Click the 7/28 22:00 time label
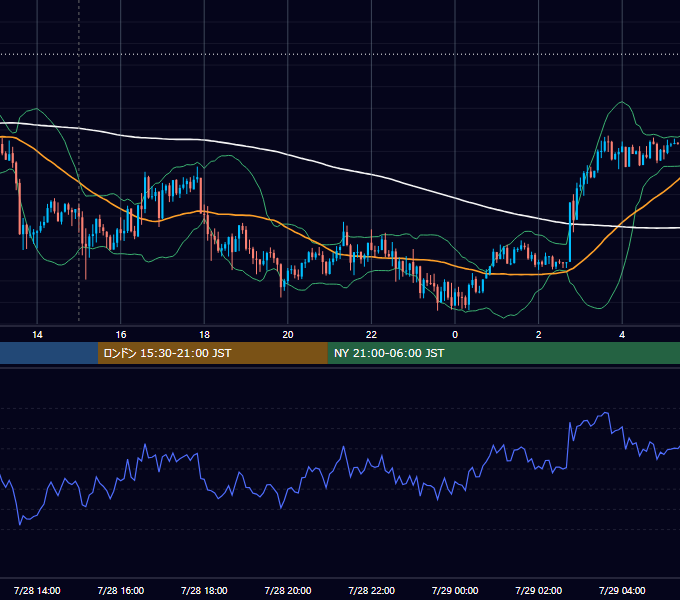 372,590
